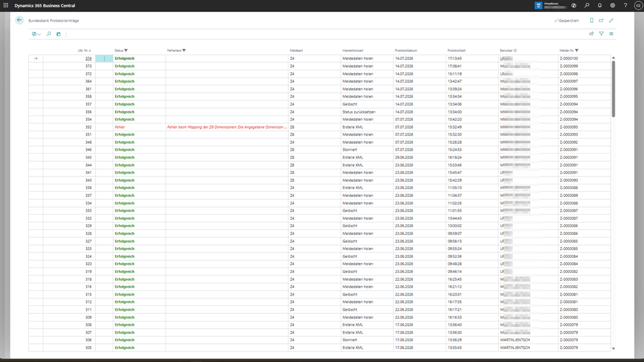Search the list with toolbar magnifier

tap(49, 34)
